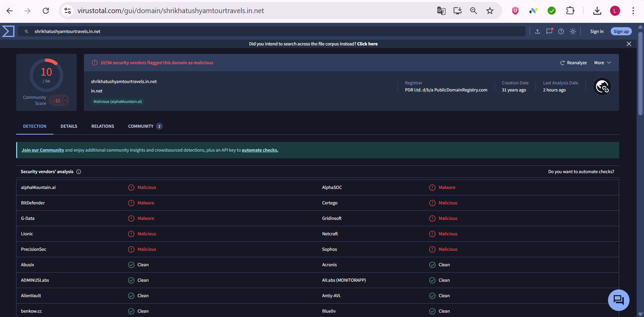This screenshot has width=644, height=317.
Task: Click the domain globe link icon
Action: pyautogui.click(x=602, y=87)
